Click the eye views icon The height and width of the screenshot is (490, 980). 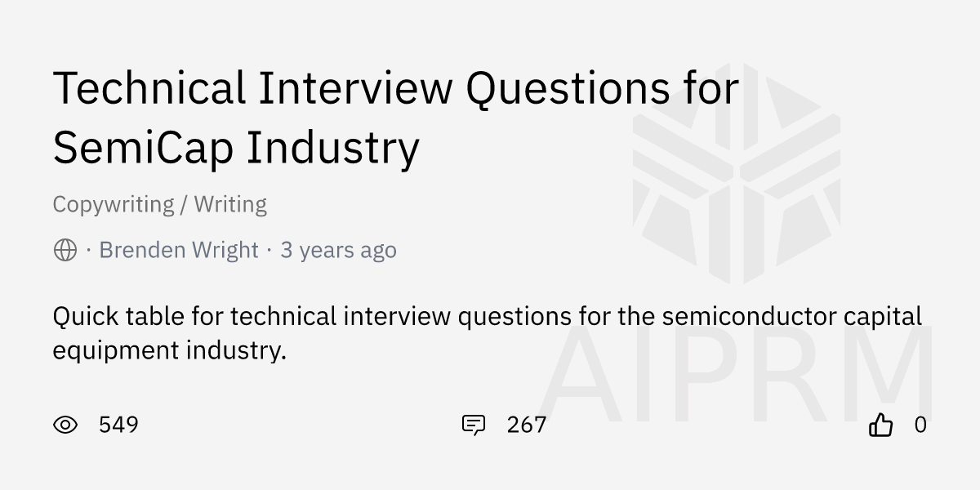(x=65, y=425)
